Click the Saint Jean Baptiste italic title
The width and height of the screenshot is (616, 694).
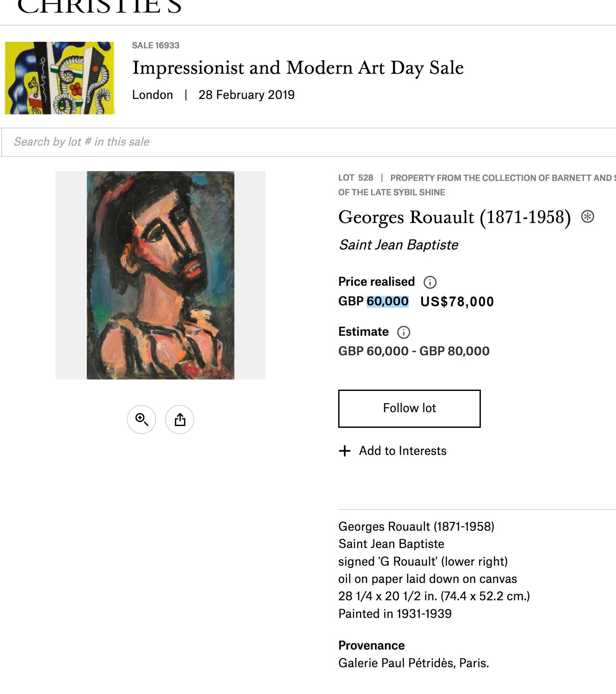(399, 245)
